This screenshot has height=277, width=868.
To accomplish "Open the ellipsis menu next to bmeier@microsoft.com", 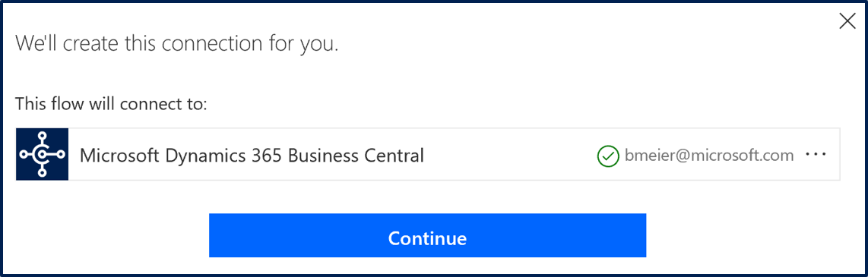I will click(816, 156).
